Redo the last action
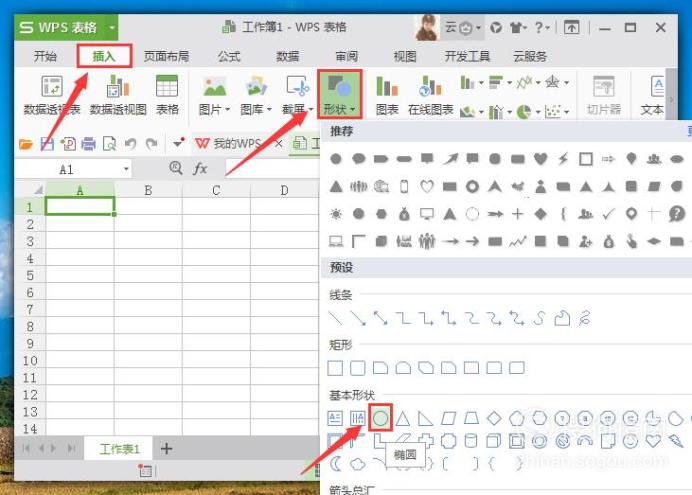The image size is (692, 495). pyautogui.click(x=151, y=144)
